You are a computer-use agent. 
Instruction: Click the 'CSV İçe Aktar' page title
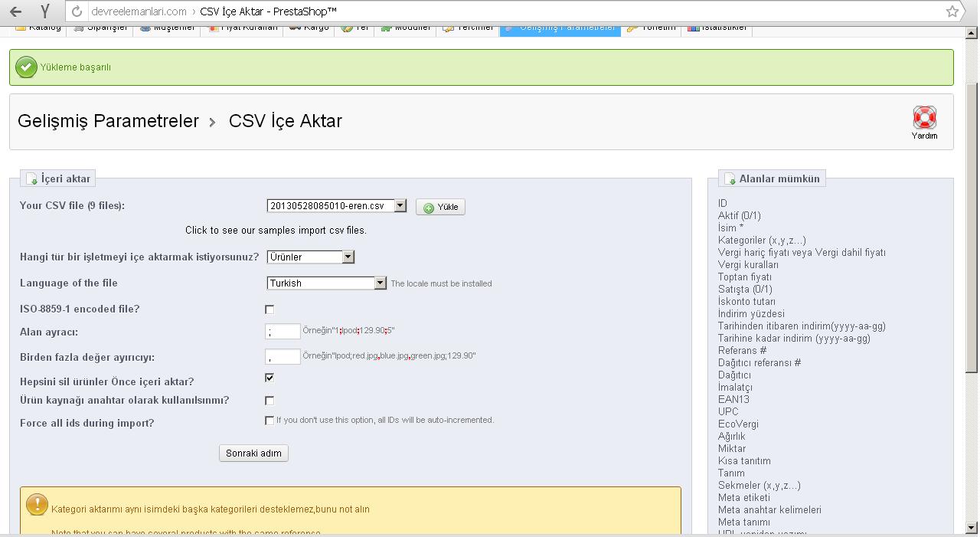click(x=286, y=121)
